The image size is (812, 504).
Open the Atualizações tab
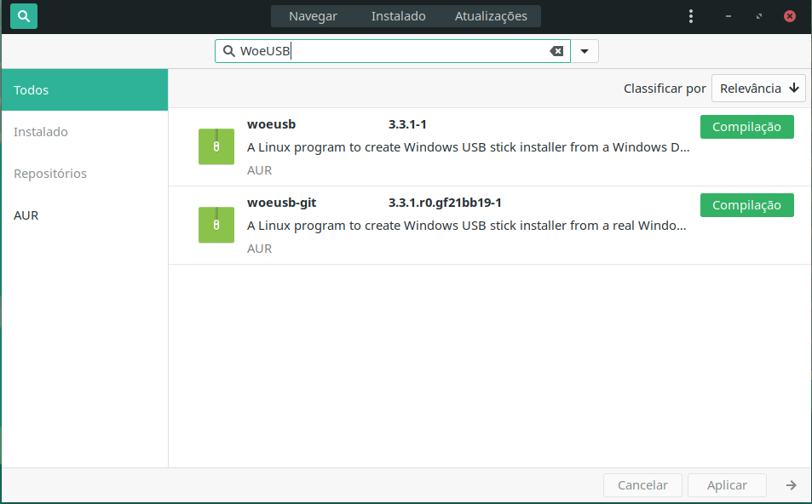[491, 16]
